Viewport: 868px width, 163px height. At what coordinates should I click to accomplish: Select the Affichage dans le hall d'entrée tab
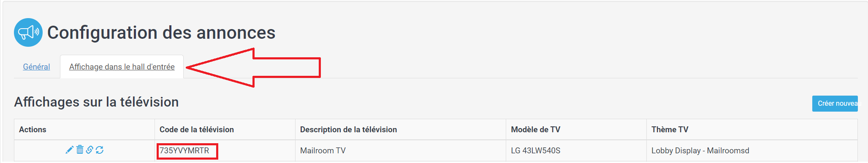click(x=122, y=67)
